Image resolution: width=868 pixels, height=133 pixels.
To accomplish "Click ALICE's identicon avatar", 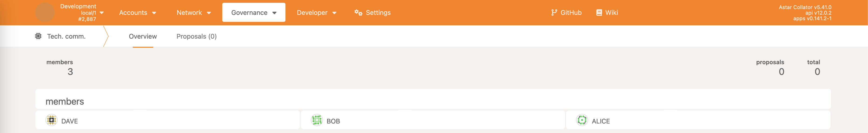I will click(x=582, y=120).
